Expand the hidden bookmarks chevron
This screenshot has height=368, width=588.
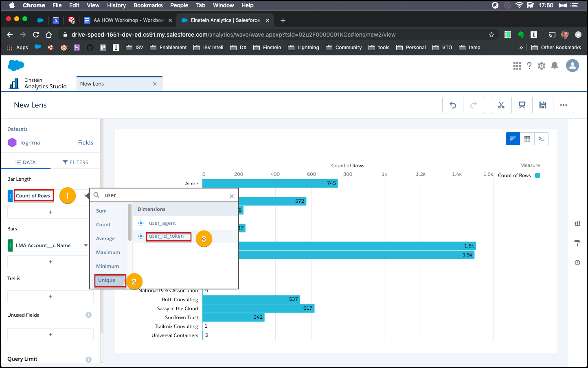521,48
